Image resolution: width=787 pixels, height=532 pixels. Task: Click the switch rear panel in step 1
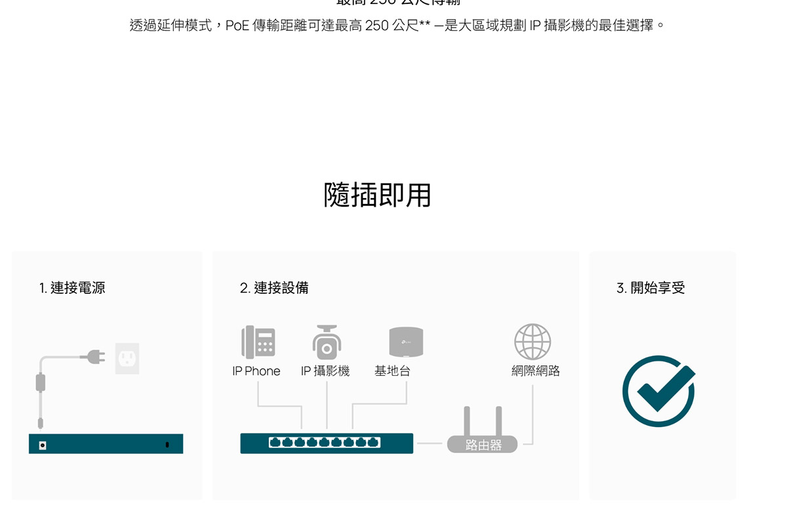pos(106,444)
